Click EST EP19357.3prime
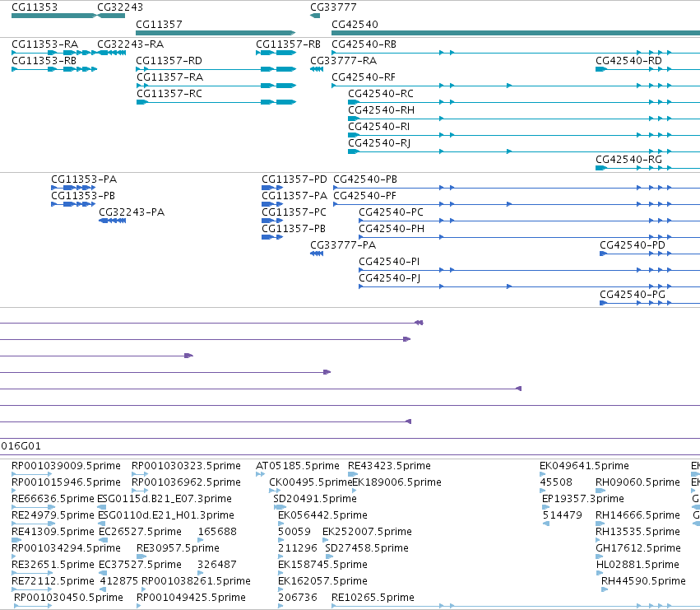Viewport: 700px width, 610px height. [x=583, y=499]
